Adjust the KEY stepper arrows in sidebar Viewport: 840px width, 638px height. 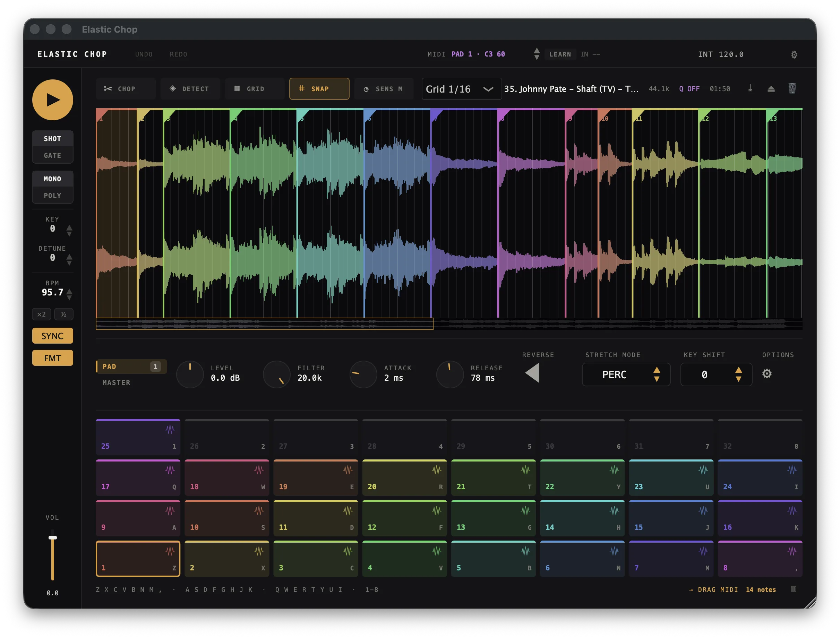[69, 231]
